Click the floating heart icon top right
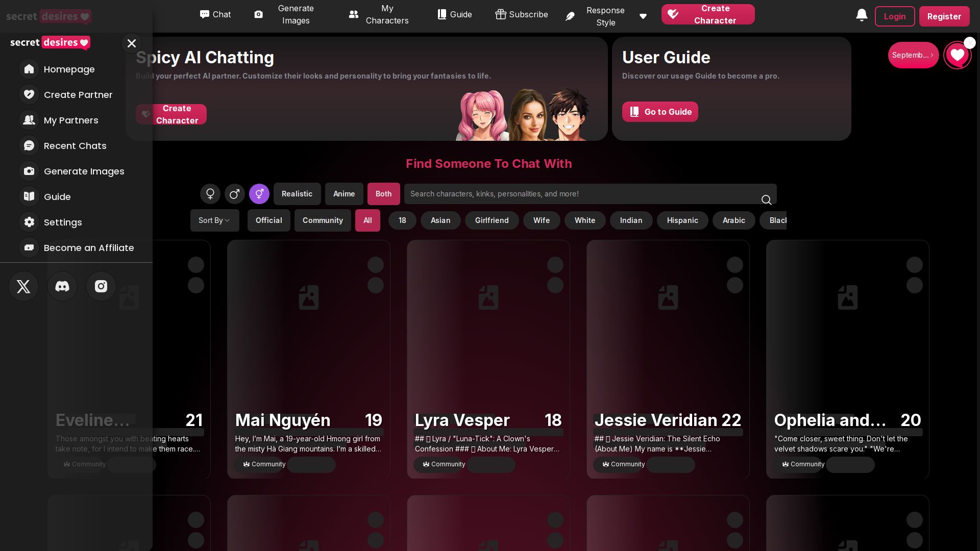The image size is (980, 551). [x=957, y=55]
